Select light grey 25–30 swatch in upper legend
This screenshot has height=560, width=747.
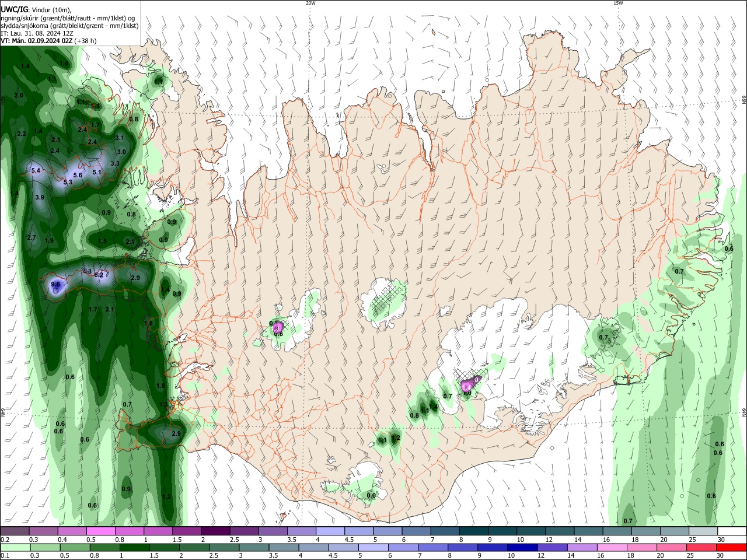tap(704, 531)
